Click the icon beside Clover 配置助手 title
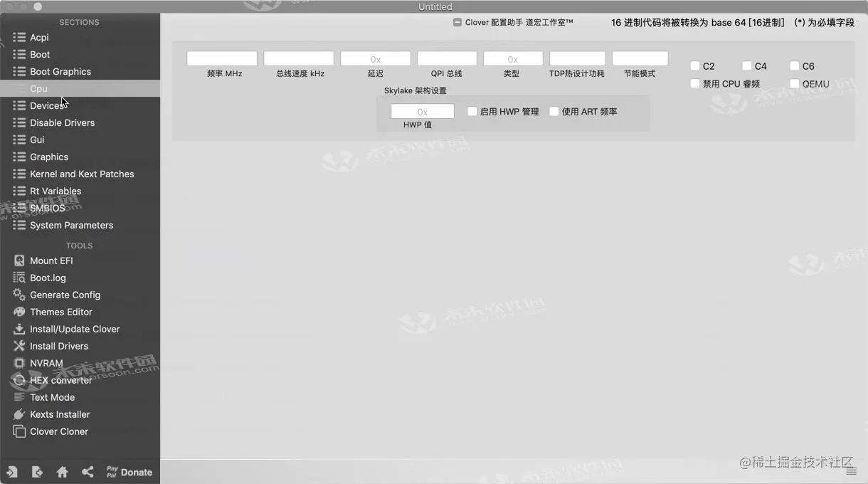868x484 pixels. pyautogui.click(x=457, y=23)
